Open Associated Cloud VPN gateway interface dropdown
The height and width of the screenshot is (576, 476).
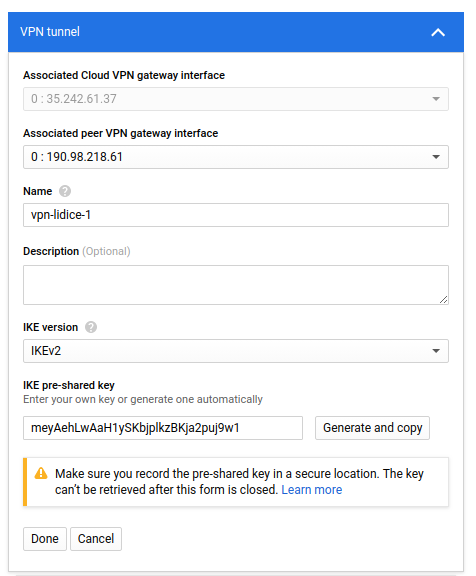click(236, 99)
